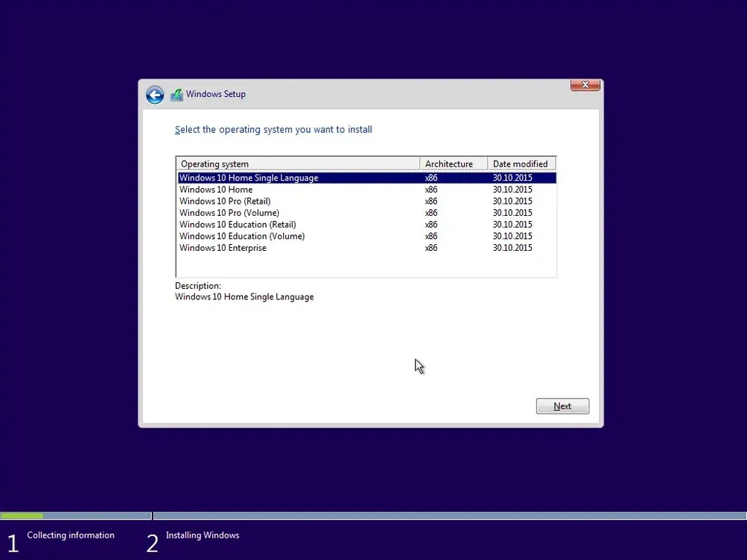Choose Windows 10 Pro (Volume)
The height and width of the screenshot is (560, 747).
click(367, 213)
